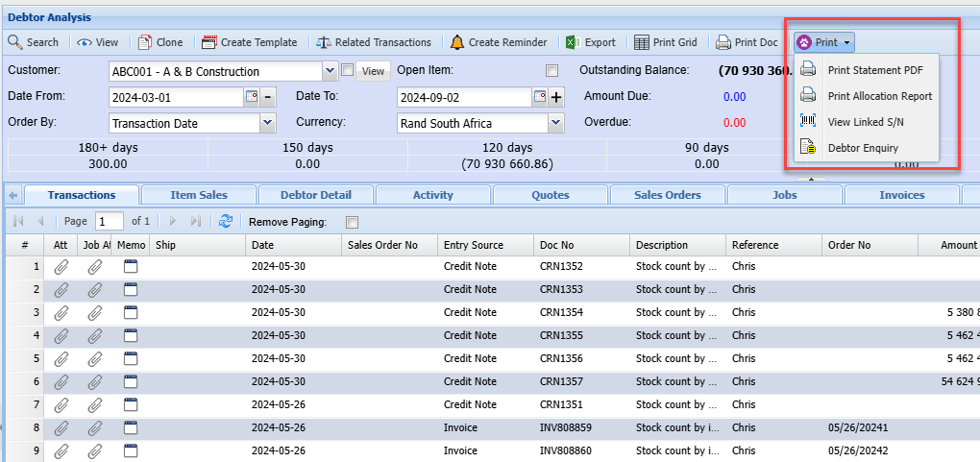Open Create Reminder bell icon
Screen dimensions: 980x462
(457, 42)
